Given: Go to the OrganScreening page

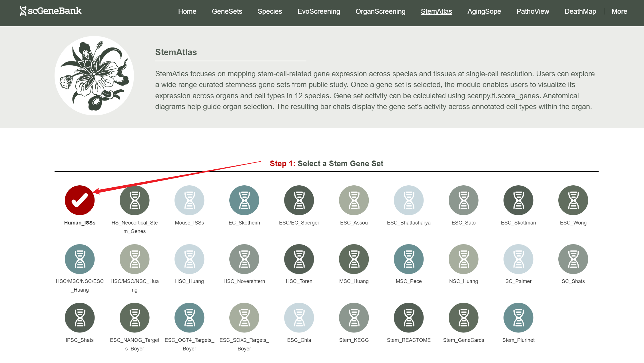Looking at the screenshot, I should (x=380, y=11).
